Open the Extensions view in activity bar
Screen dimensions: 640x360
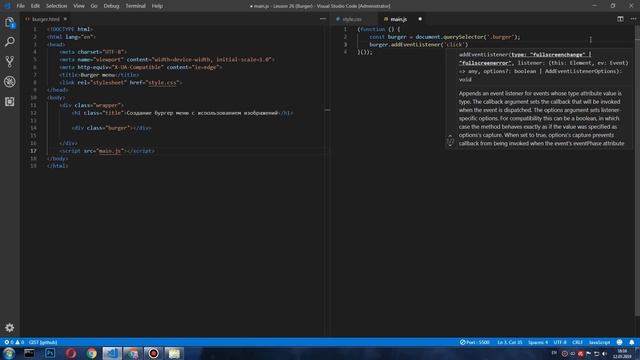click(10, 102)
